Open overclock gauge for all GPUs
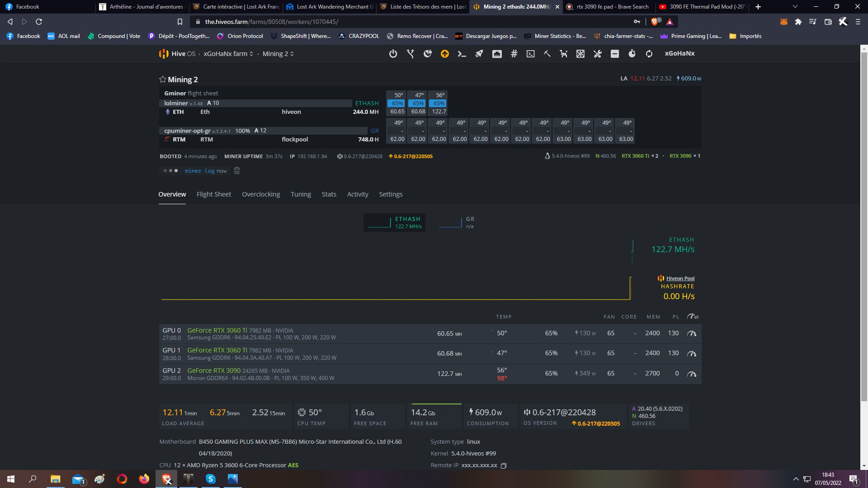The width and height of the screenshot is (868, 488). coord(692,317)
